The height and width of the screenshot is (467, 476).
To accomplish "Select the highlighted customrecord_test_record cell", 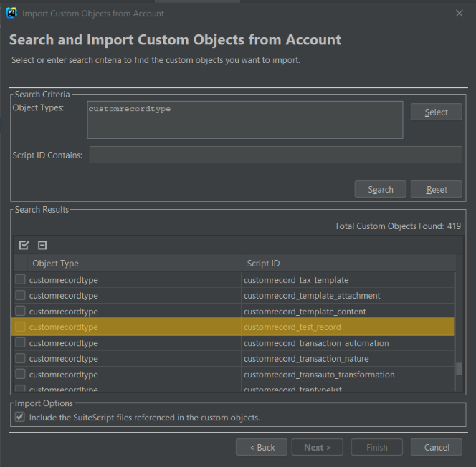I will click(348, 327).
